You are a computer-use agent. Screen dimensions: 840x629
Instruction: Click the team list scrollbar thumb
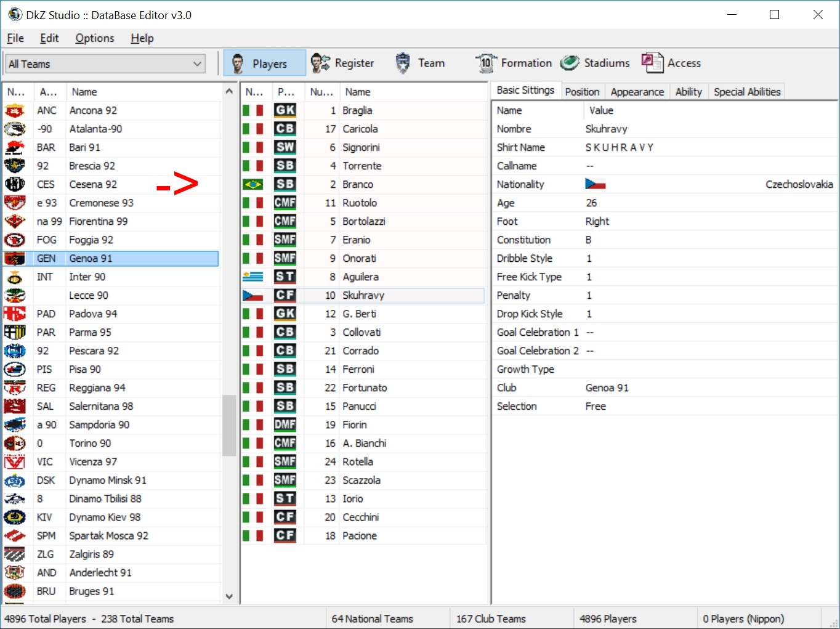229,425
